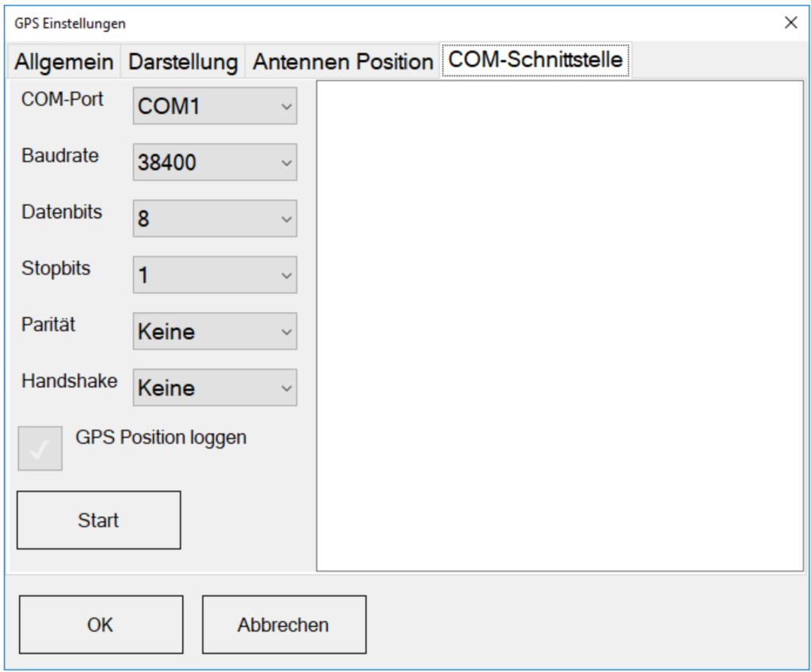Expand the Baudrate dropdown showing 38400

pos(215,162)
